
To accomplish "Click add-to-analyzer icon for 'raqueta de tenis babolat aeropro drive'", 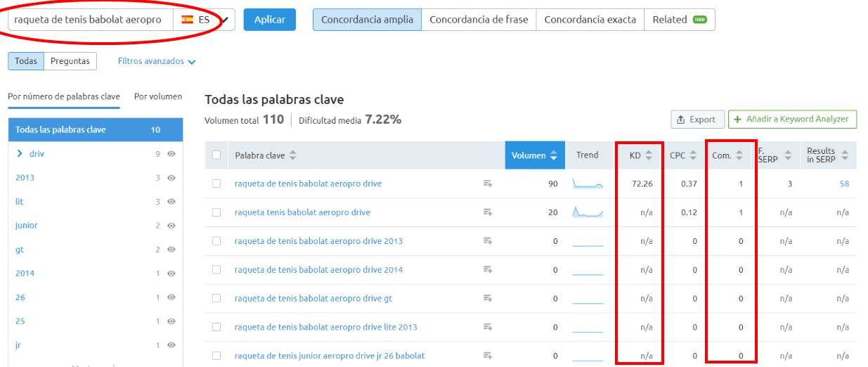I will click(x=488, y=183).
